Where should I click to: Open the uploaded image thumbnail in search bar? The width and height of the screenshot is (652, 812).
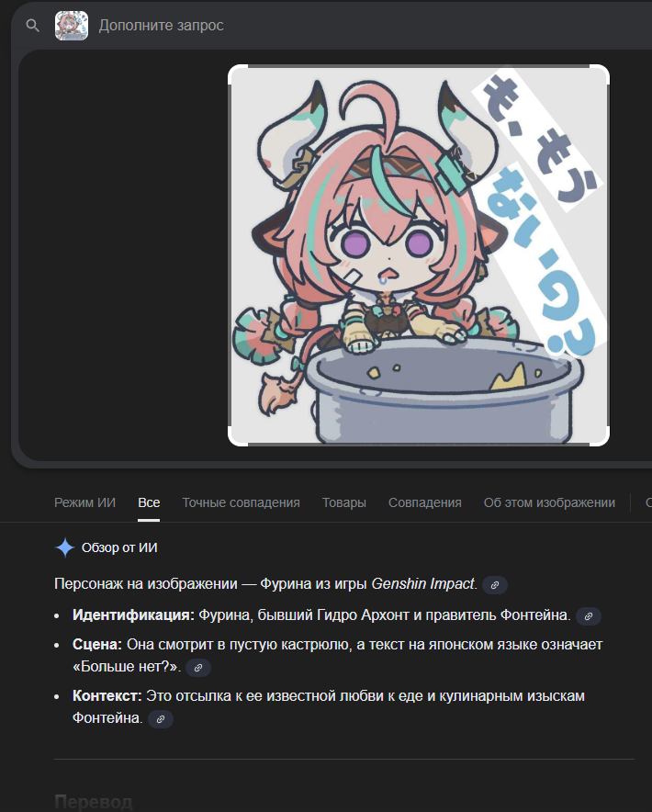(72, 26)
